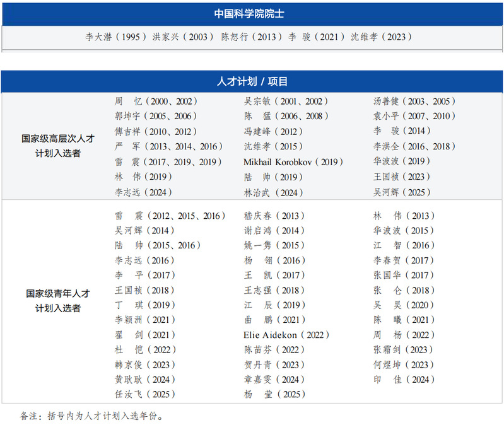504x425 pixels.
Task: Select 吴宗敏 (2001、2002)
Action: (x=286, y=101)
